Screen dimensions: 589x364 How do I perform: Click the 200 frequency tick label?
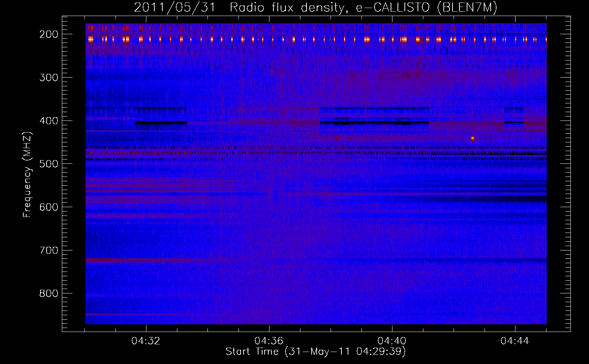49,34
